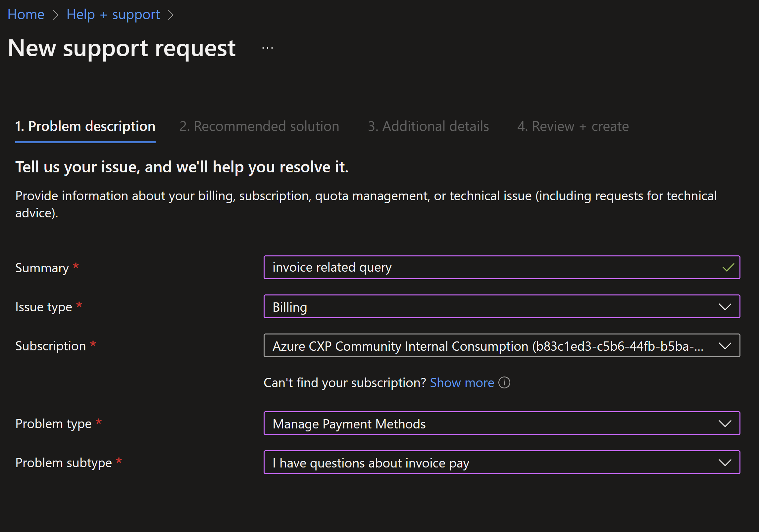The height and width of the screenshot is (532, 759).
Task: Click the chevron on the Issue type field
Action: [x=725, y=306]
